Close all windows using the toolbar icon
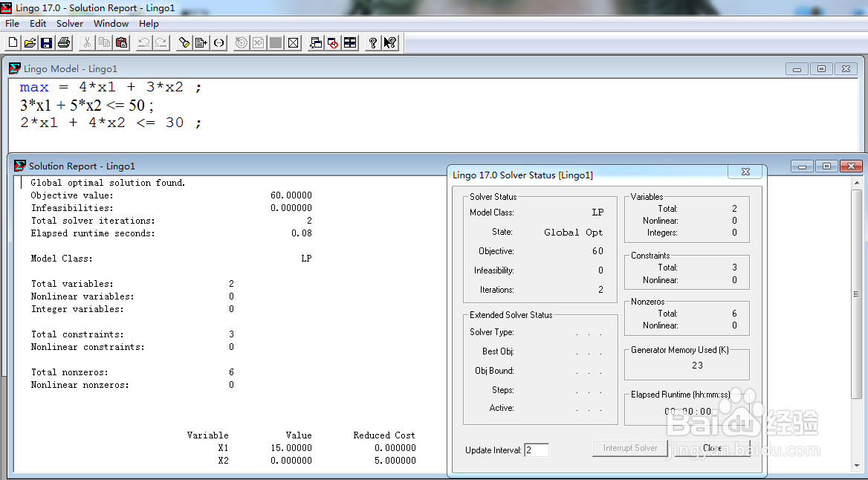 click(333, 42)
